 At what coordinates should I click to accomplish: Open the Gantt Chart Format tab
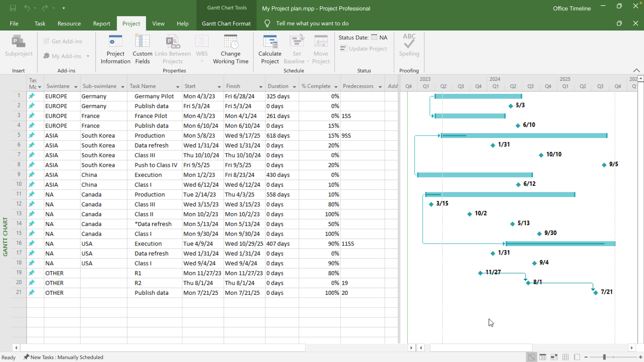[x=226, y=23]
